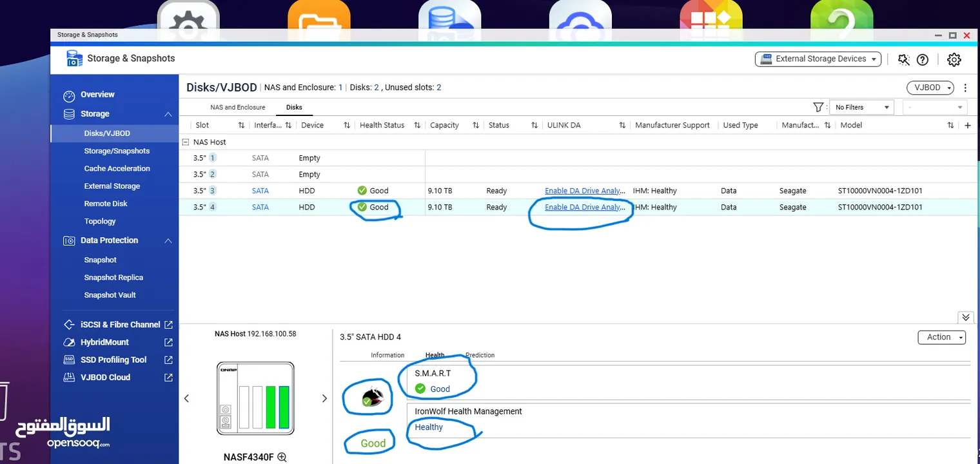Click the SSD Profiling Tool icon
The width and height of the screenshot is (980, 464).
coord(69,360)
